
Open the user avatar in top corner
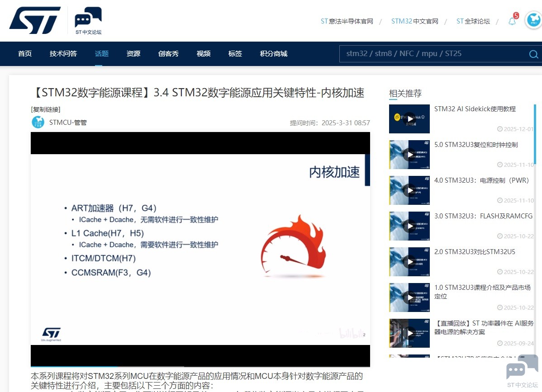pyautogui.click(x=533, y=20)
